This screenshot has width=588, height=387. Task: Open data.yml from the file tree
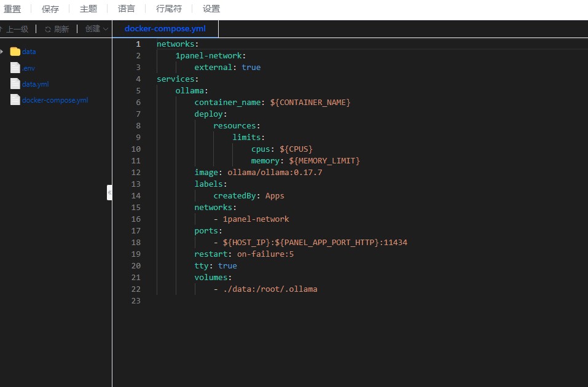coord(36,84)
